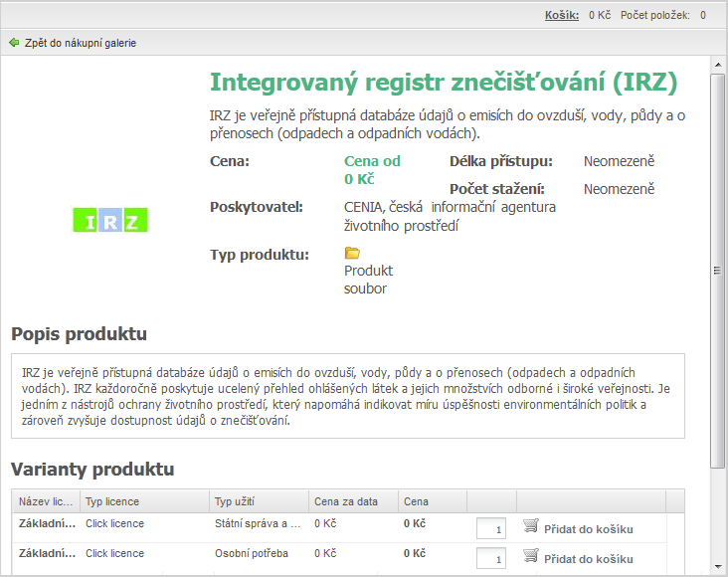Focus quantity field in Osobní potřeba row
The width and height of the screenshot is (728, 577).
click(x=491, y=558)
